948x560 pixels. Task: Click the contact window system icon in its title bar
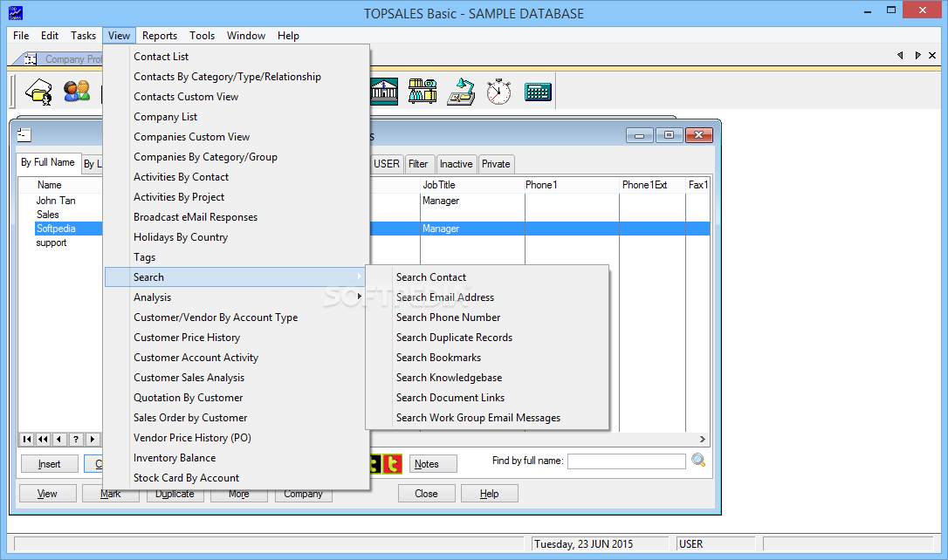pyautogui.click(x=24, y=134)
